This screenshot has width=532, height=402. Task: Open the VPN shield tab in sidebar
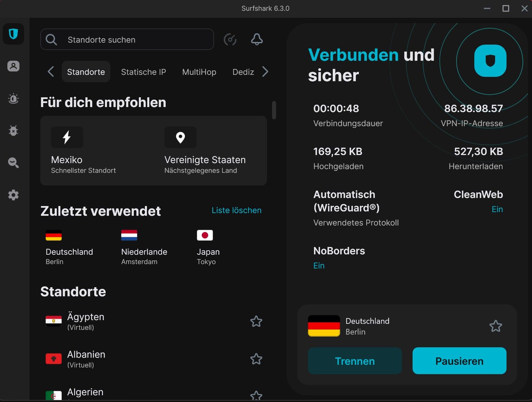[13, 34]
